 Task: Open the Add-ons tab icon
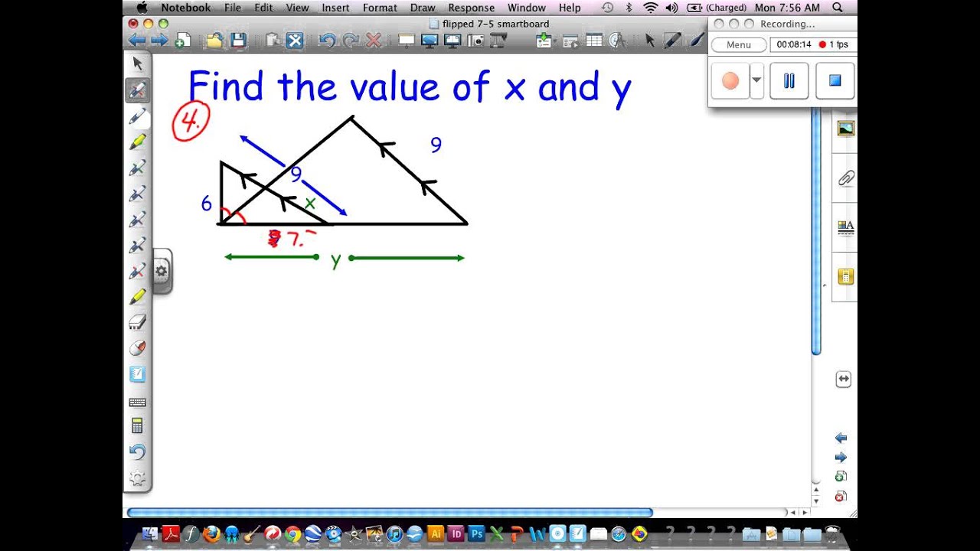845,277
